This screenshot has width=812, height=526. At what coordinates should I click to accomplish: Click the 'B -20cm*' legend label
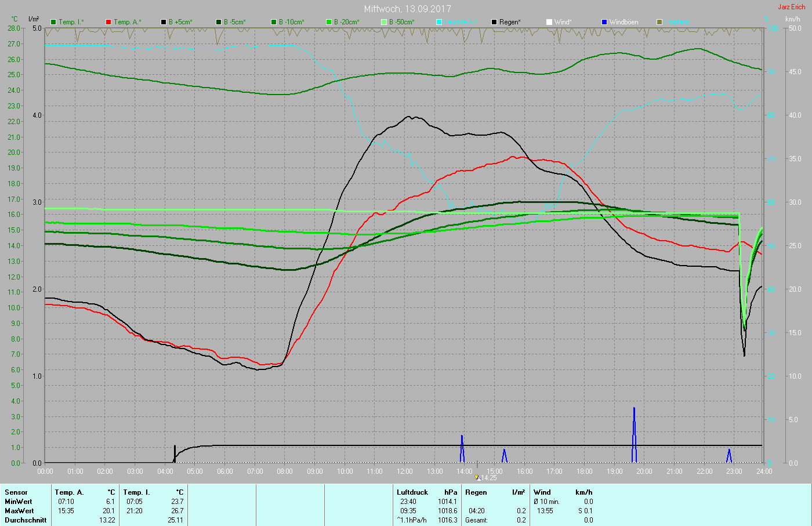pyautogui.click(x=347, y=22)
